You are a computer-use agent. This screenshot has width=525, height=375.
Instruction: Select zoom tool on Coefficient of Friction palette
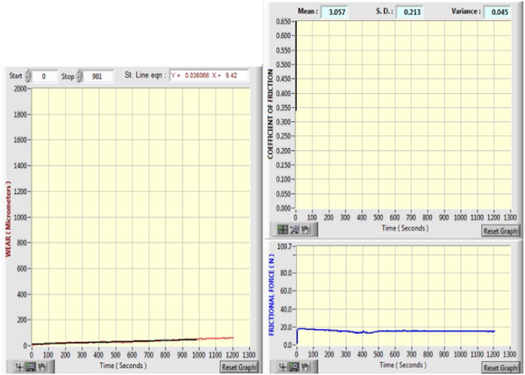point(294,229)
